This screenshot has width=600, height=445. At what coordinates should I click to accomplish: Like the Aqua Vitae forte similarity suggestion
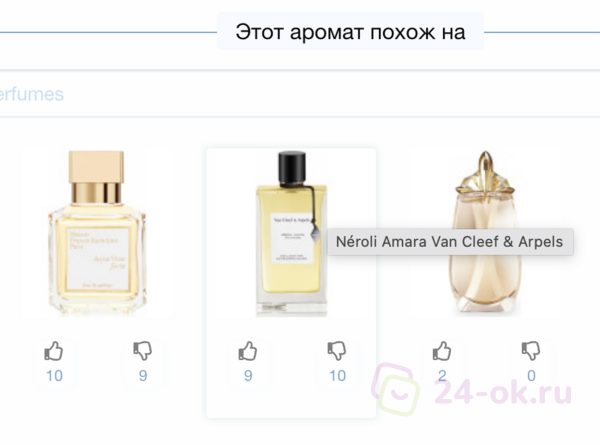coord(54,351)
